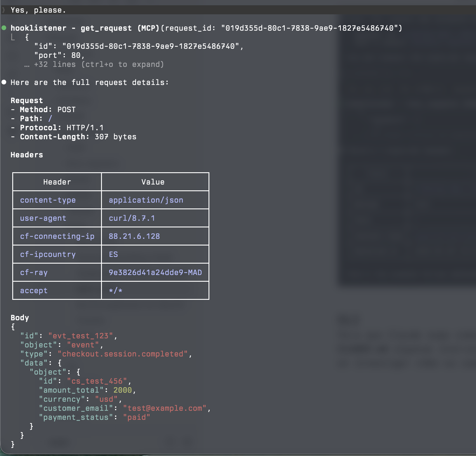Click the cf-ray header label
This screenshot has width=476, height=456.
pos(34,272)
